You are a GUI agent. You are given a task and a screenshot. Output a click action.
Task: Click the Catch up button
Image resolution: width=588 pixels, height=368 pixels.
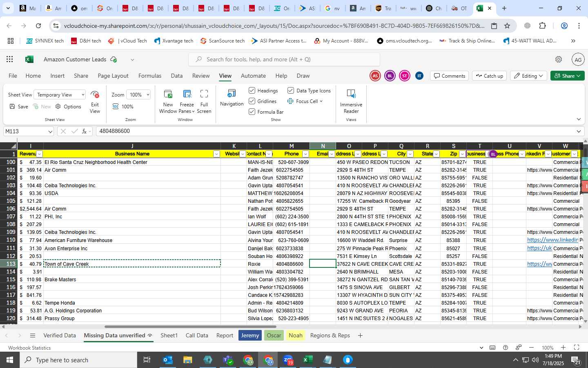[489, 76]
